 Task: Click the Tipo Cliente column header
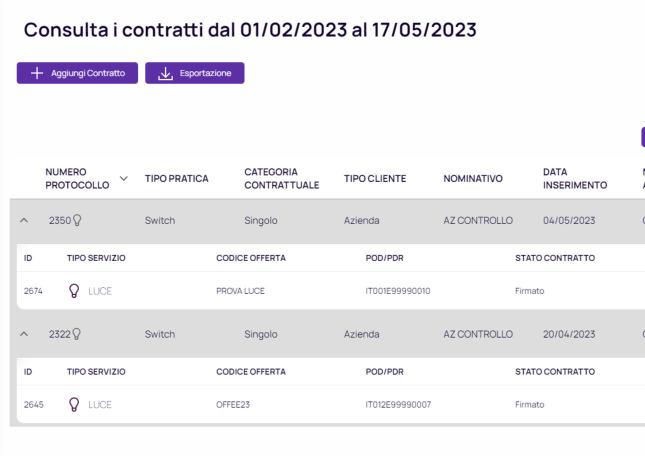375,178
